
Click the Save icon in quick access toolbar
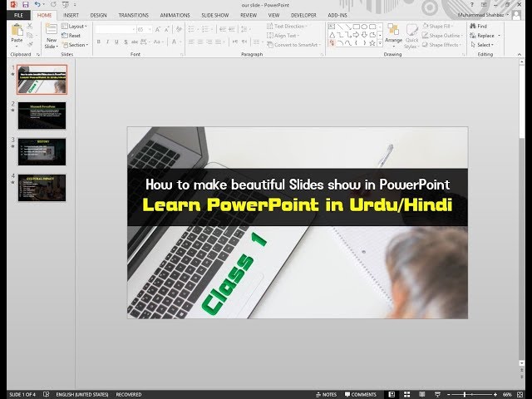tap(26, 5)
